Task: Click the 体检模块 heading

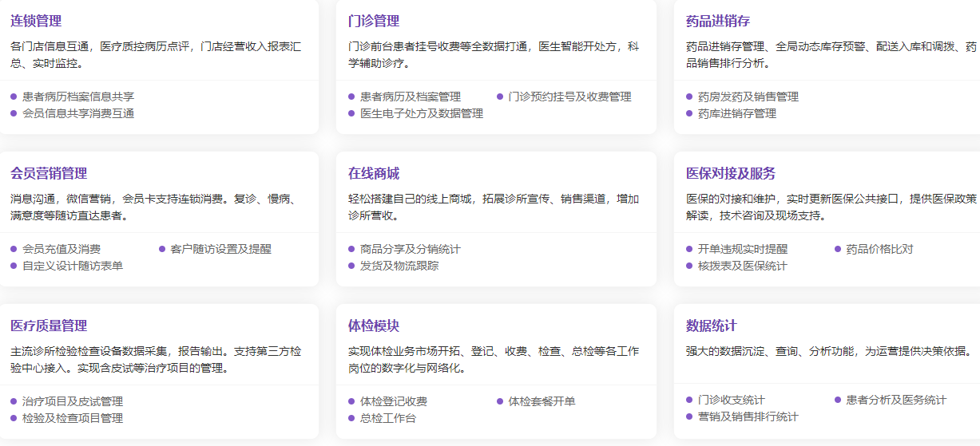Action: [x=374, y=326]
